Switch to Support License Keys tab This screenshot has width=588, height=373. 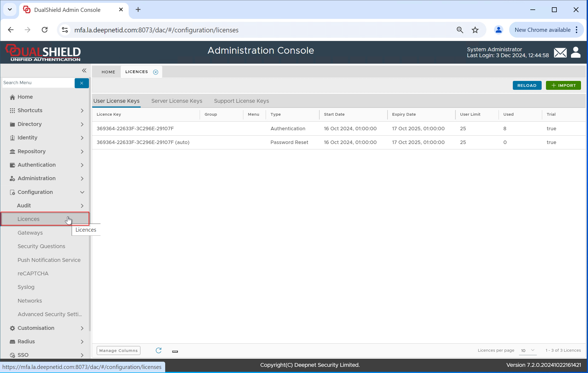[241, 101]
